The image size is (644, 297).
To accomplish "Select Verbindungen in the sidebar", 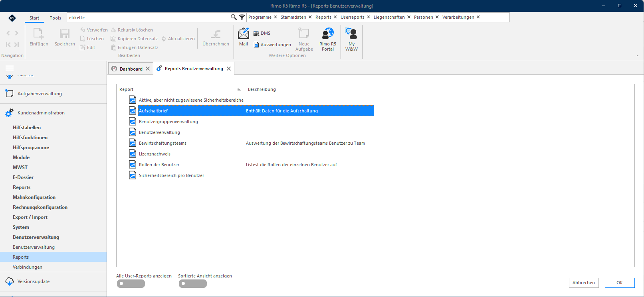I will tap(54, 267).
